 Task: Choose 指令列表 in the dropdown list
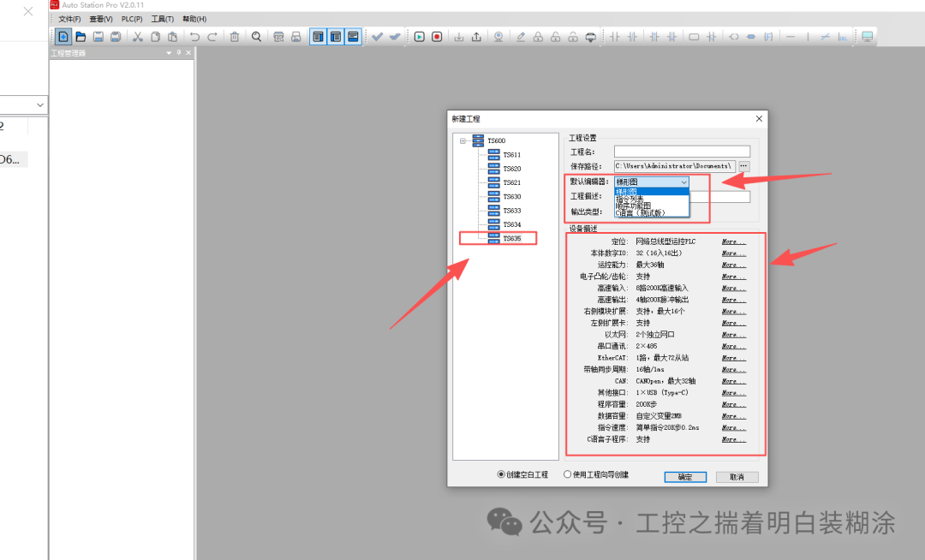(651, 199)
